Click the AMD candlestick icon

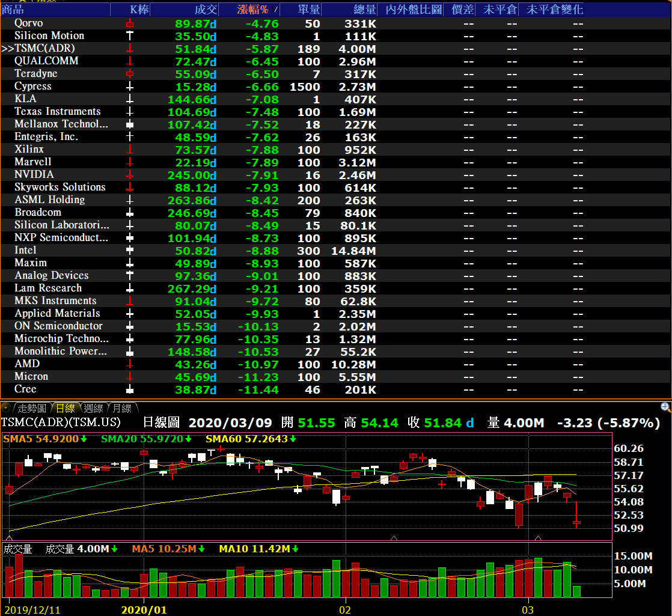(130, 365)
